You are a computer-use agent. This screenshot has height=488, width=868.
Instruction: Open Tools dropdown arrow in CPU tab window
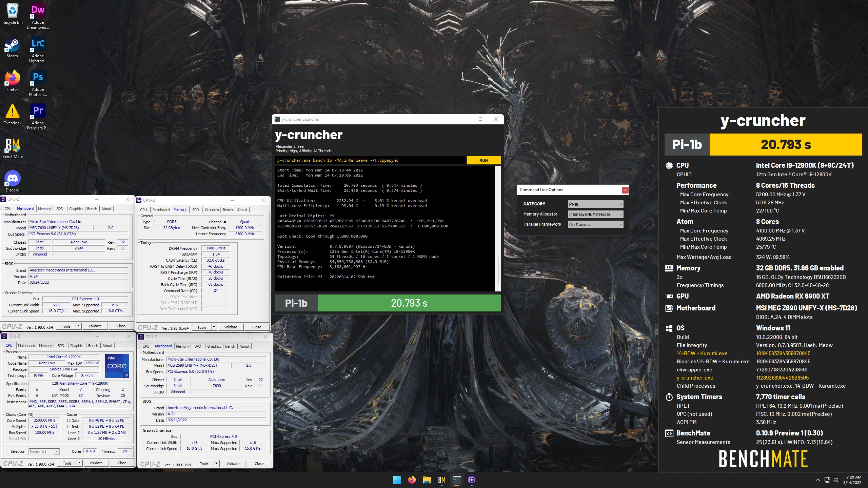pos(79,463)
